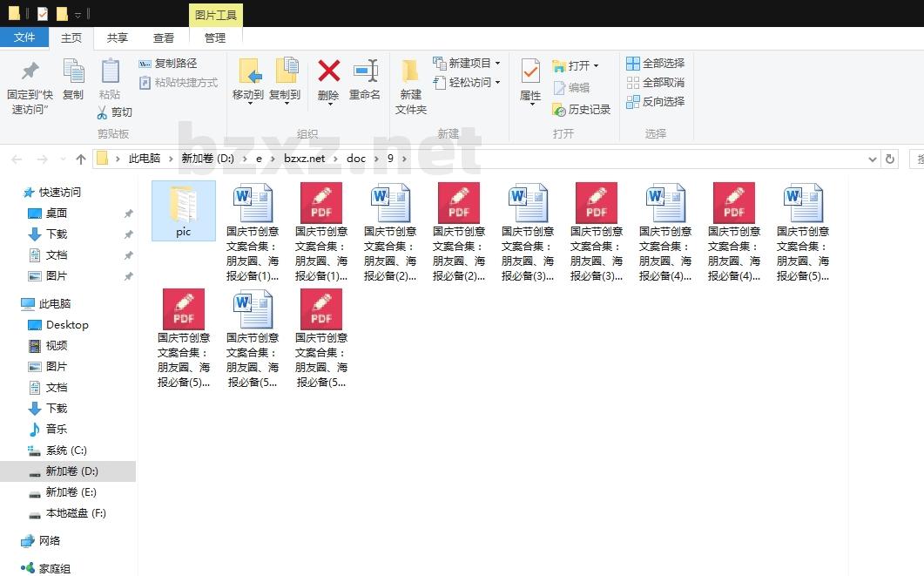The width and height of the screenshot is (924, 576).
Task: Open the View (查看) ribbon tab
Action: click(x=163, y=37)
